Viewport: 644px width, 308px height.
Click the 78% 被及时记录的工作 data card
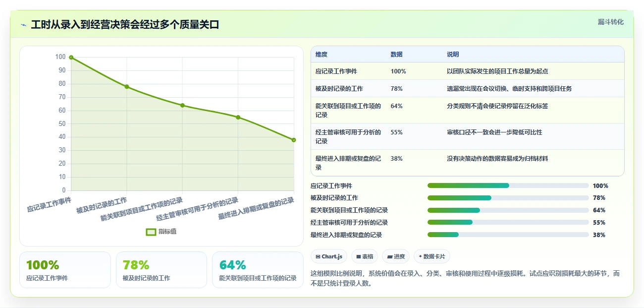coord(161,270)
